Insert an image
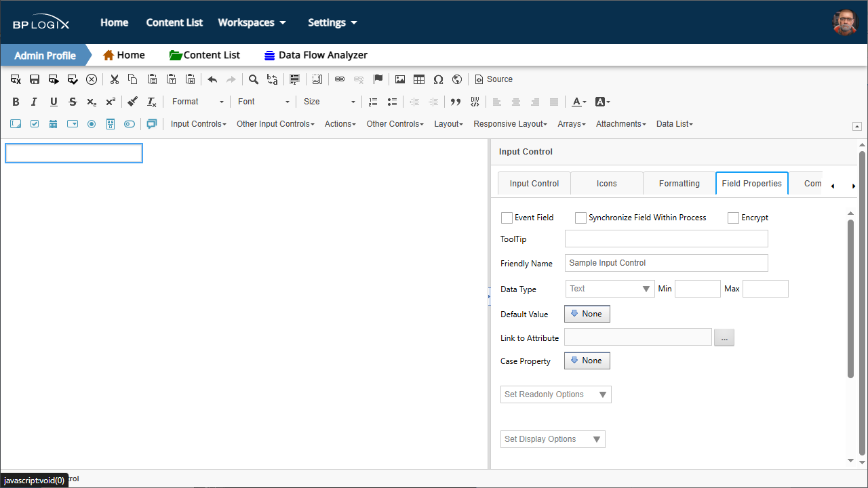The height and width of the screenshot is (488, 868). 400,79
